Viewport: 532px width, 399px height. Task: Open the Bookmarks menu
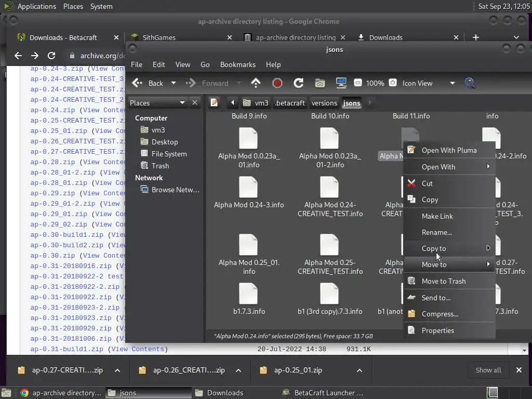point(238,64)
